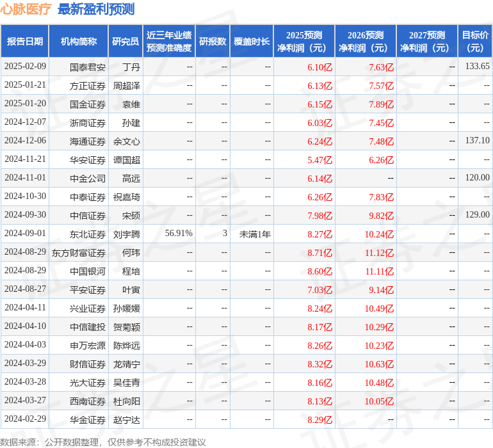The image size is (493, 448).
Task: Select the date 2024-11-21
Action: coord(25,159)
